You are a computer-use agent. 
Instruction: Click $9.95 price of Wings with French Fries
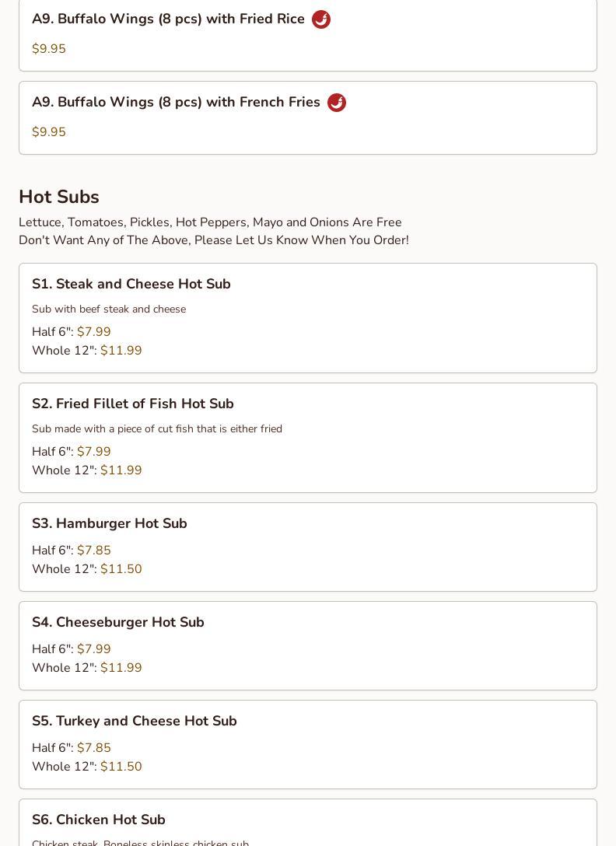pyautogui.click(x=49, y=132)
